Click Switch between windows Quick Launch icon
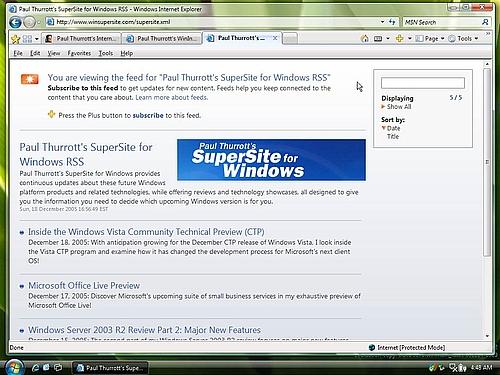The height and width of the screenshot is (375, 500). 58,368
